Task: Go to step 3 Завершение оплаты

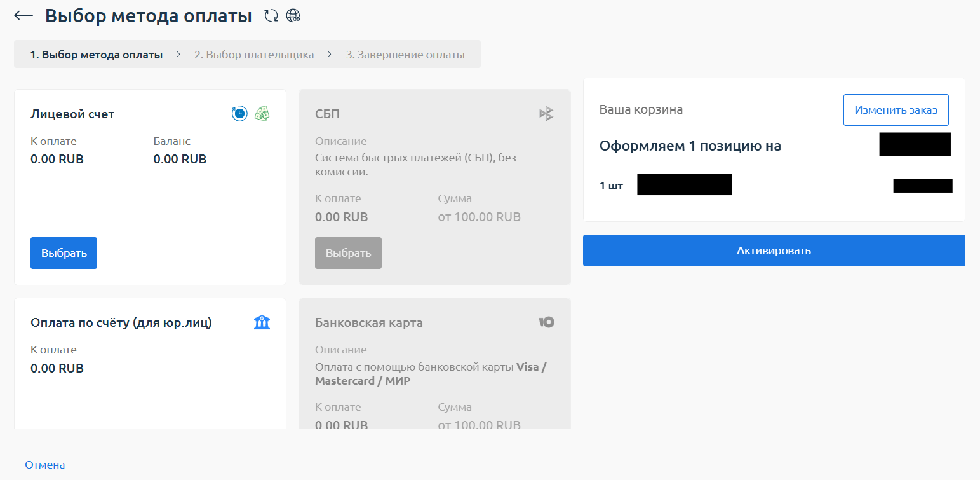Action: point(405,55)
